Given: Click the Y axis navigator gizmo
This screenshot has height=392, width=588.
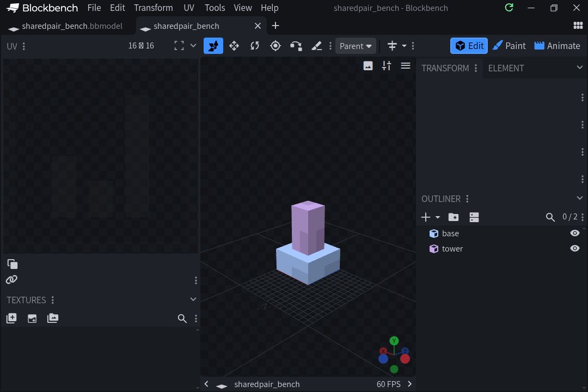Looking at the screenshot, I should point(394,341).
